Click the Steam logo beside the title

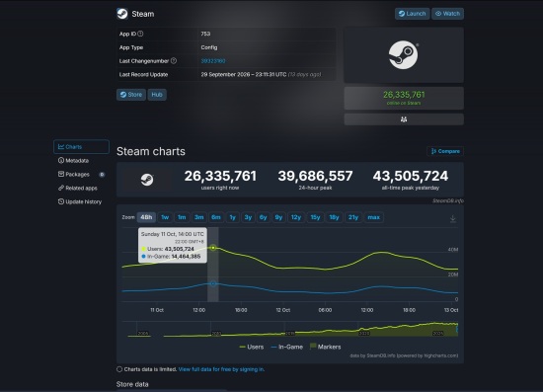[x=121, y=14]
